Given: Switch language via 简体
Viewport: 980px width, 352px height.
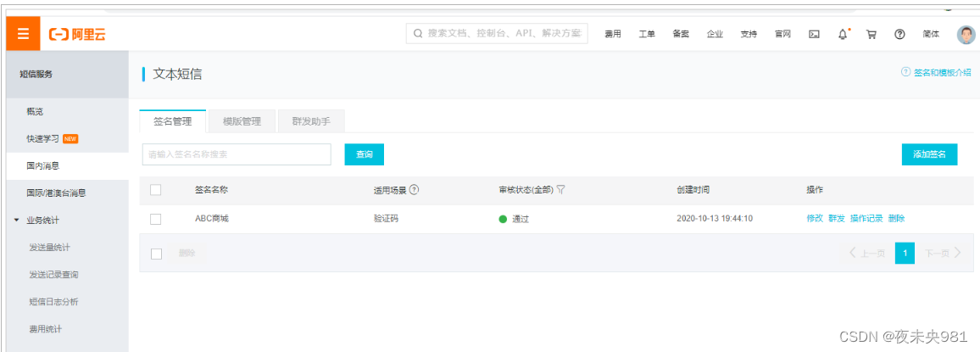Looking at the screenshot, I should pos(931,35).
